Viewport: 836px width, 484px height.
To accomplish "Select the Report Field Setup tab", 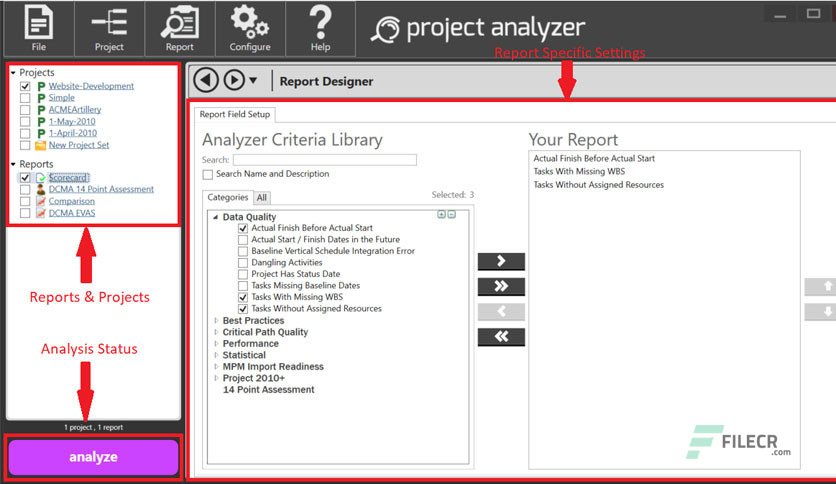I will point(235,115).
